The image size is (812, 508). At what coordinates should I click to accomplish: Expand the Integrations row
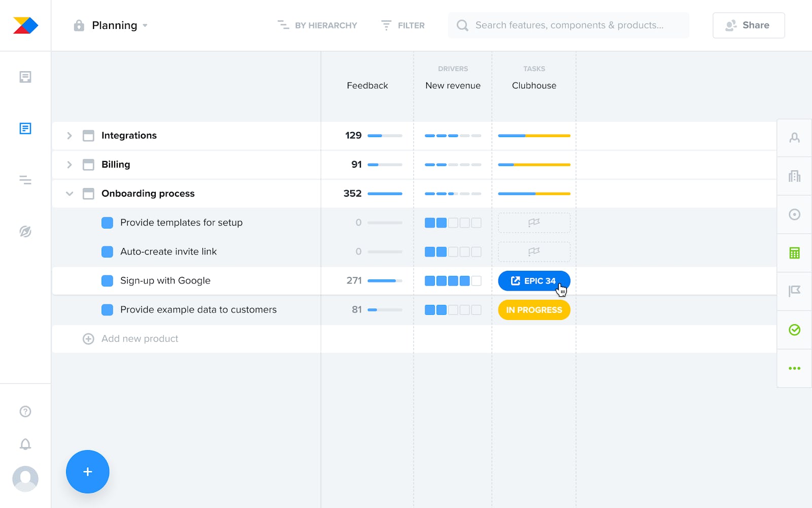click(x=70, y=136)
